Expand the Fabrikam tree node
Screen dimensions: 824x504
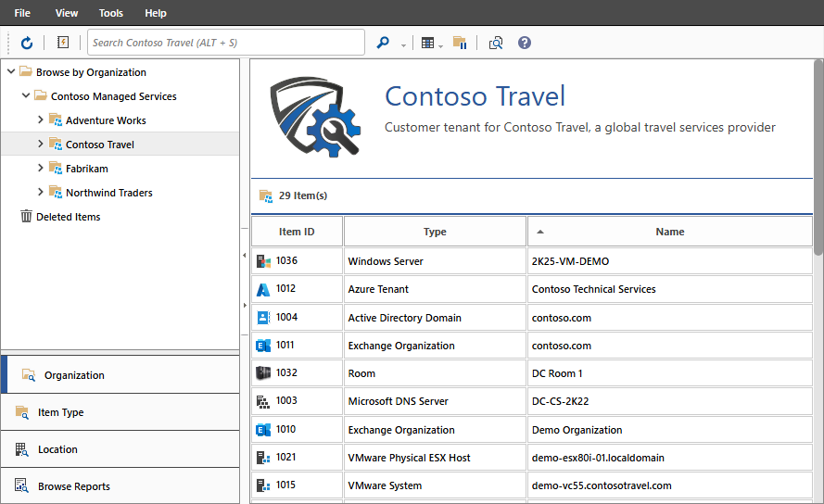pyautogui.click(x=41, y=169)
